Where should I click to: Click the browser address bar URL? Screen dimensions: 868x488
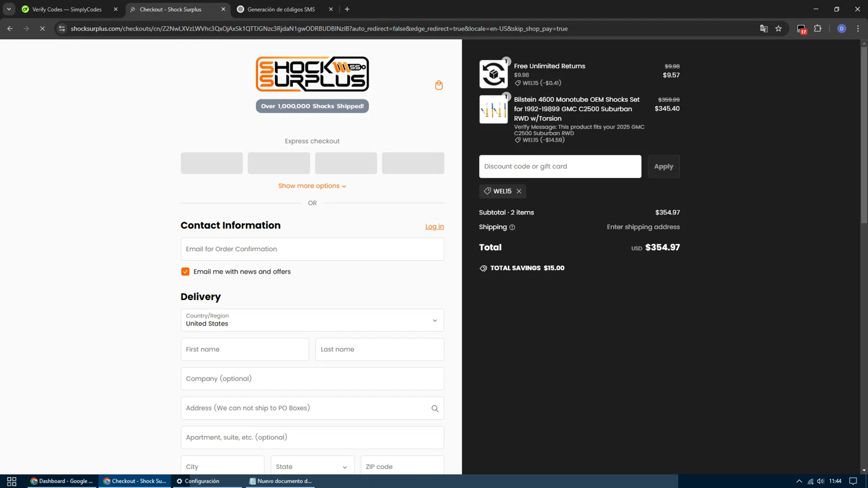[319, 28]
